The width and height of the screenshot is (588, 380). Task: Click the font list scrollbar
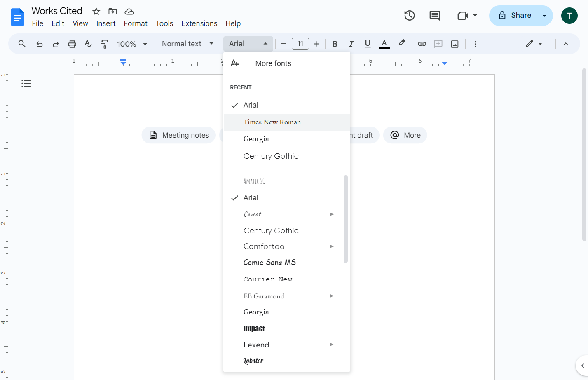[346, 219]
